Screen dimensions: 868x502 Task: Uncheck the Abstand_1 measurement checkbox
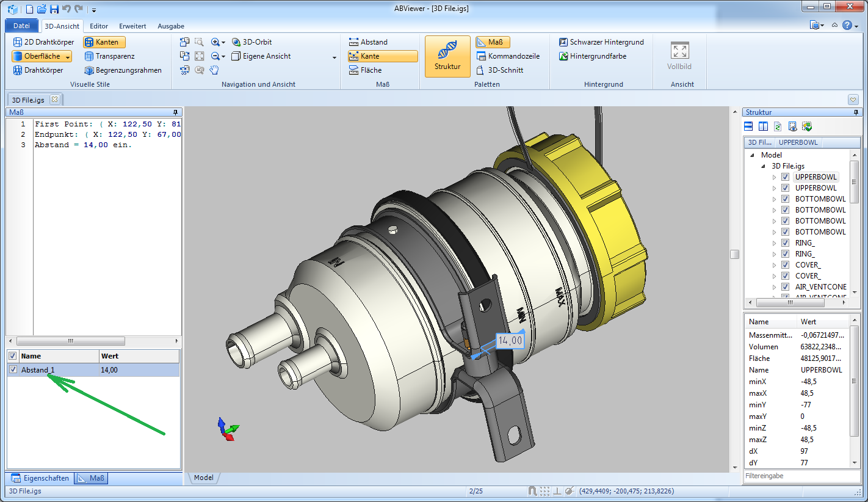point(13,369)
